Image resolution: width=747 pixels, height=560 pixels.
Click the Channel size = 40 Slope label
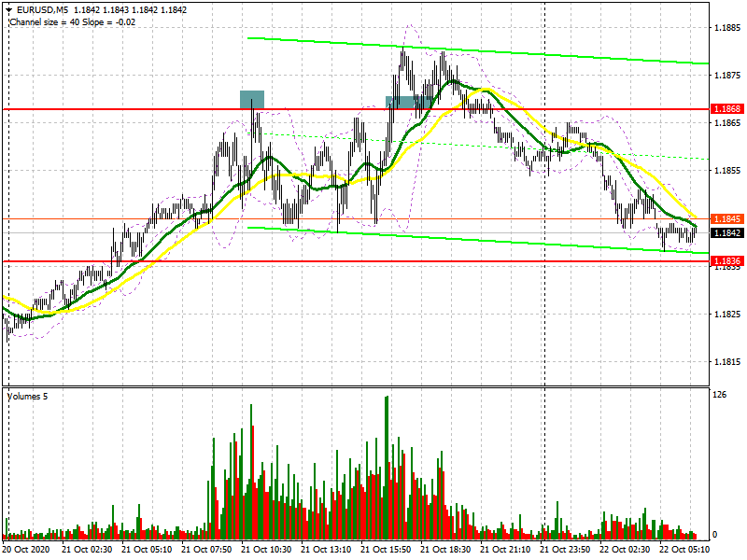tap(73, 21)
